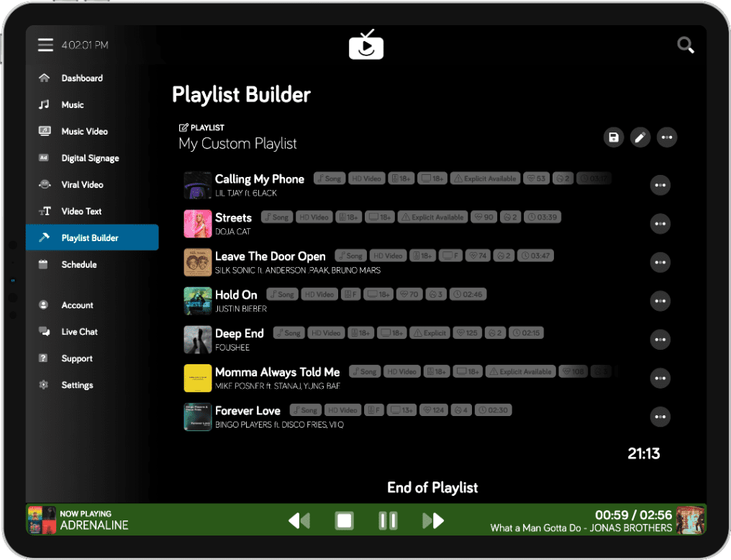Click the Dashboard home icon
Viewport: 731px width, 560px height.
point(44,78)
